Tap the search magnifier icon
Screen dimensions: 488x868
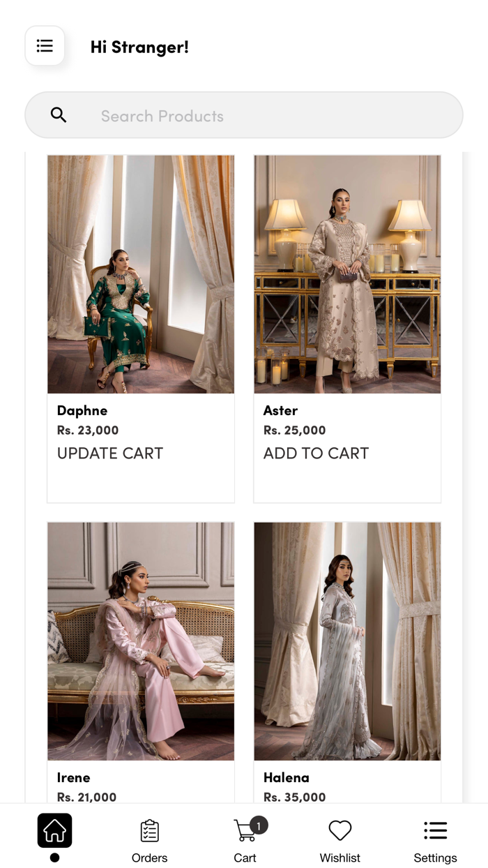pyautogui.click(x=59, y=115)
